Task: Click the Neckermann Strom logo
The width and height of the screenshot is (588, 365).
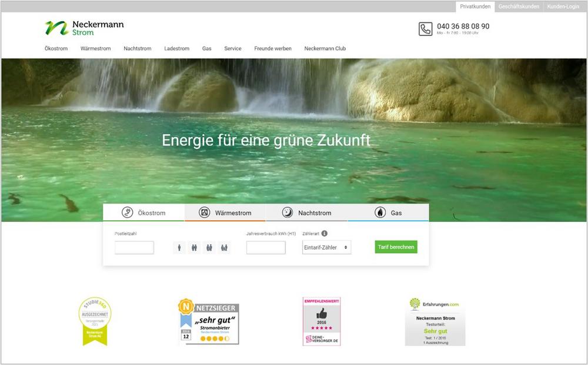Action: [84, 28]
